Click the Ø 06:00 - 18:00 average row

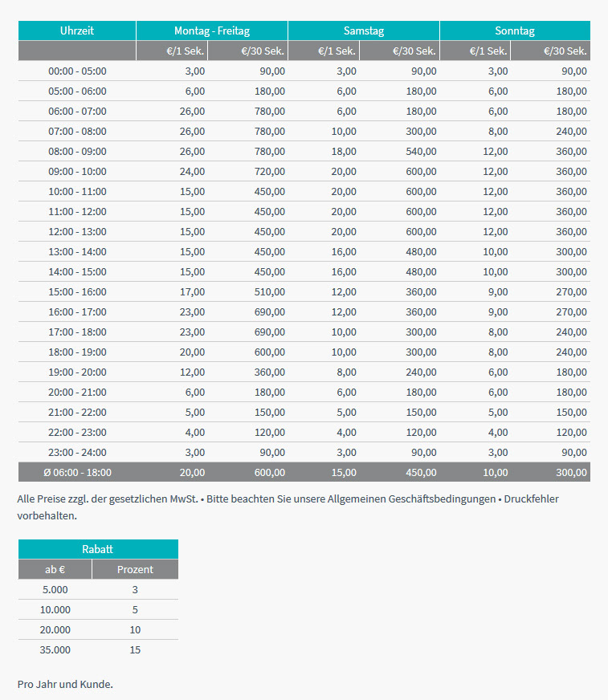point(304,472)
